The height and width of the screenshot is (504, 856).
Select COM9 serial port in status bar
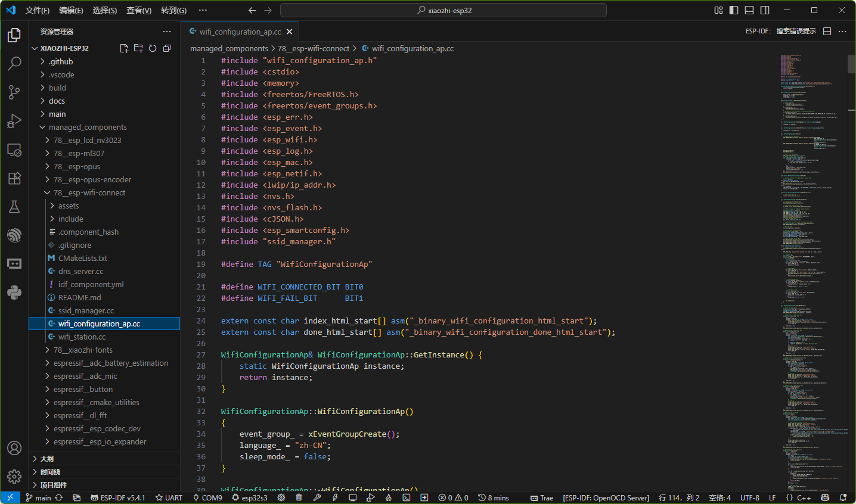(207, 497)
